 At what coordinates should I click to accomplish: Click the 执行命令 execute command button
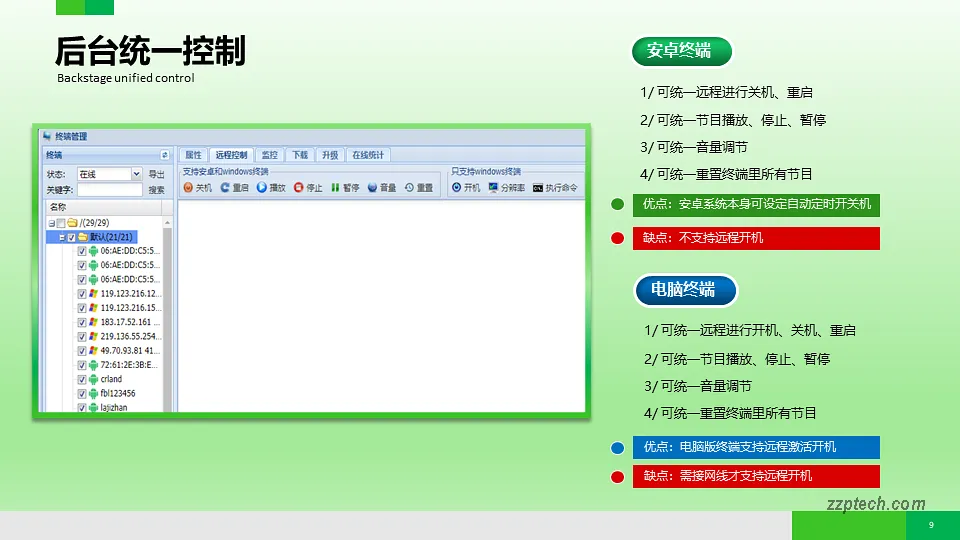(555, 188)
